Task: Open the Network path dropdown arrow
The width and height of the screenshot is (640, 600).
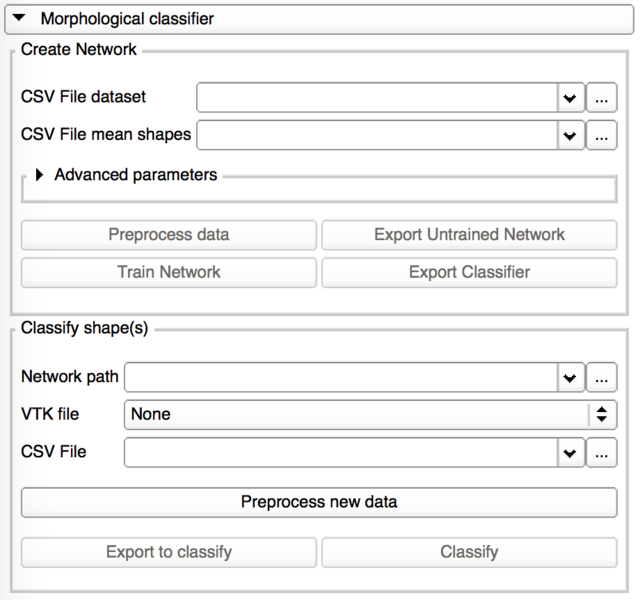Action: click(570, 378)
